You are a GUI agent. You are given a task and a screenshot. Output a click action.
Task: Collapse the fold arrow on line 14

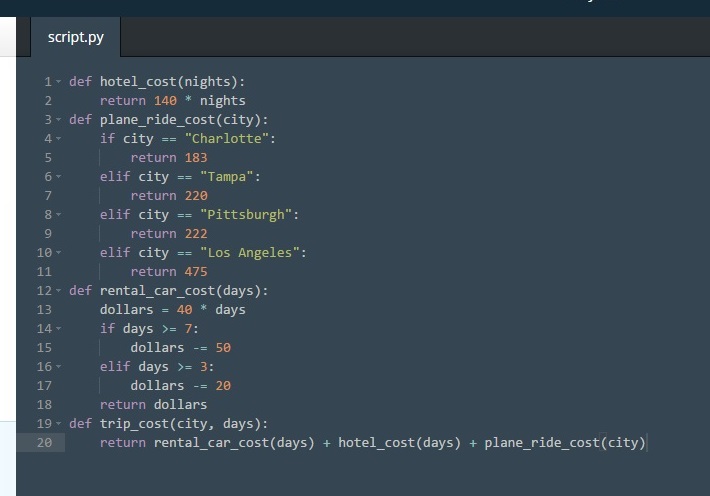click(x=59, y=329)
